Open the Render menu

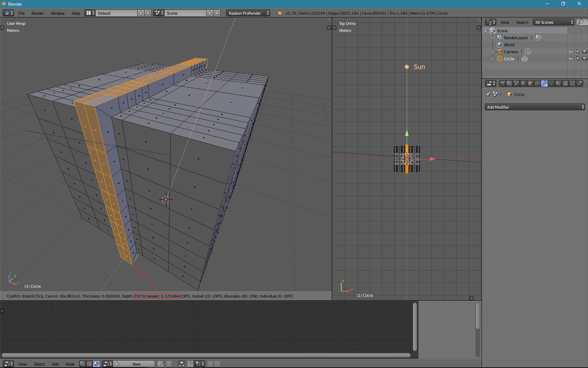(x=38, y=13)
